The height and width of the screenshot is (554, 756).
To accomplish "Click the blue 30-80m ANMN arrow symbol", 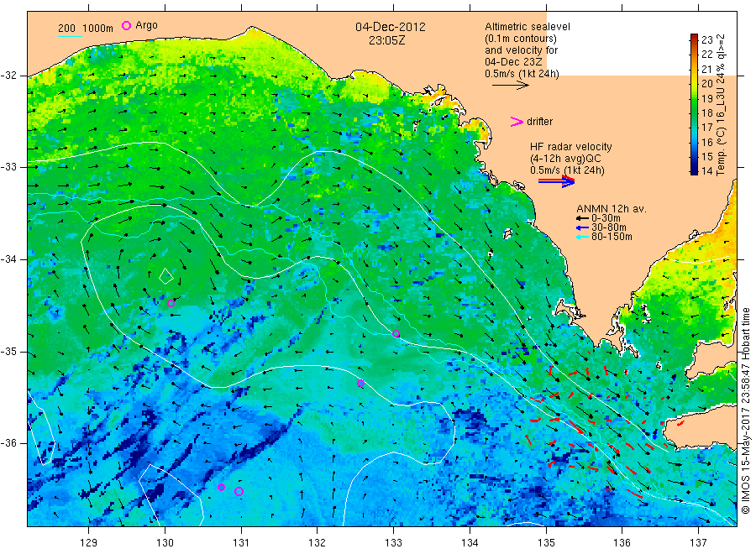I will coord(582,227).
